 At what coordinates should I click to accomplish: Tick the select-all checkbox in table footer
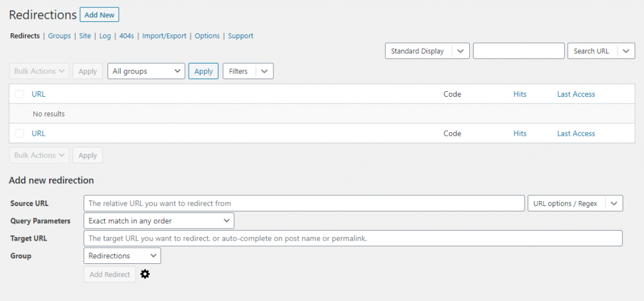pyautogui.click(x=19, y=133)
